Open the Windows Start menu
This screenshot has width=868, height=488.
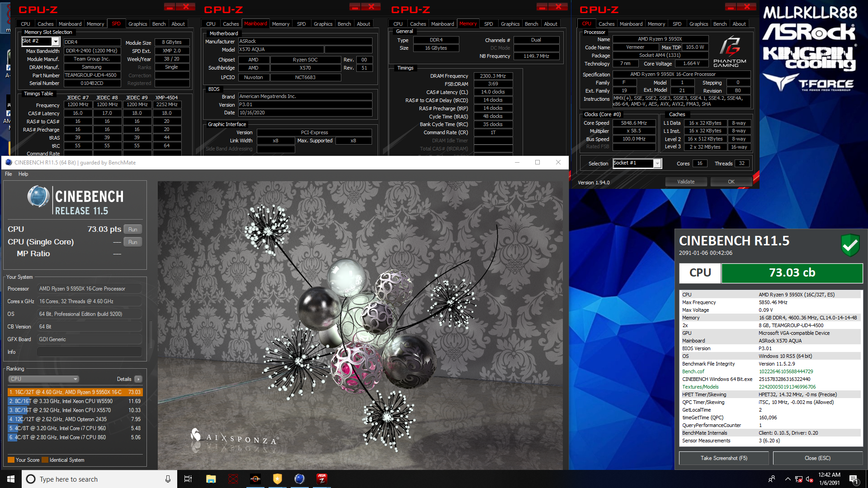pyautogui.click(x=11, y=479)
